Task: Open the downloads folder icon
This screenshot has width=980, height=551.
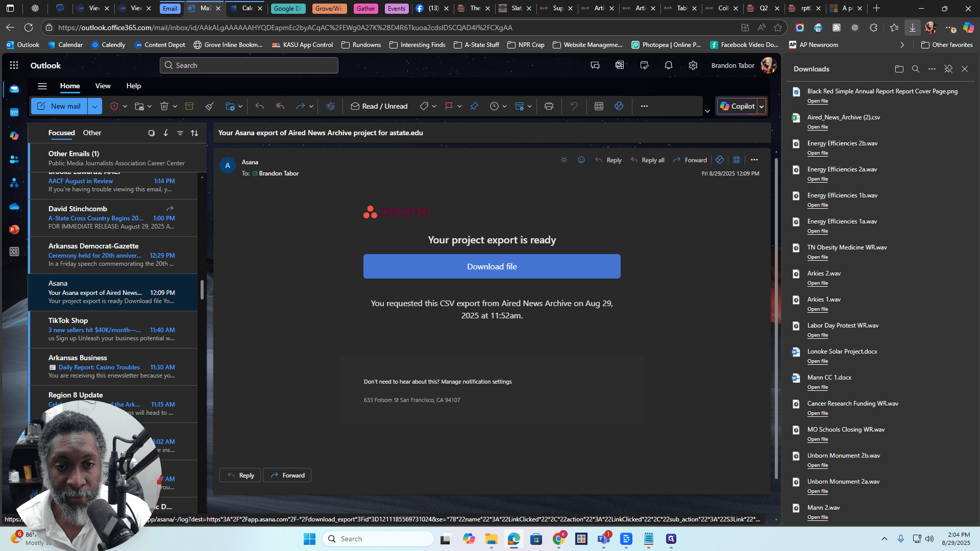Action: [899, 69]
